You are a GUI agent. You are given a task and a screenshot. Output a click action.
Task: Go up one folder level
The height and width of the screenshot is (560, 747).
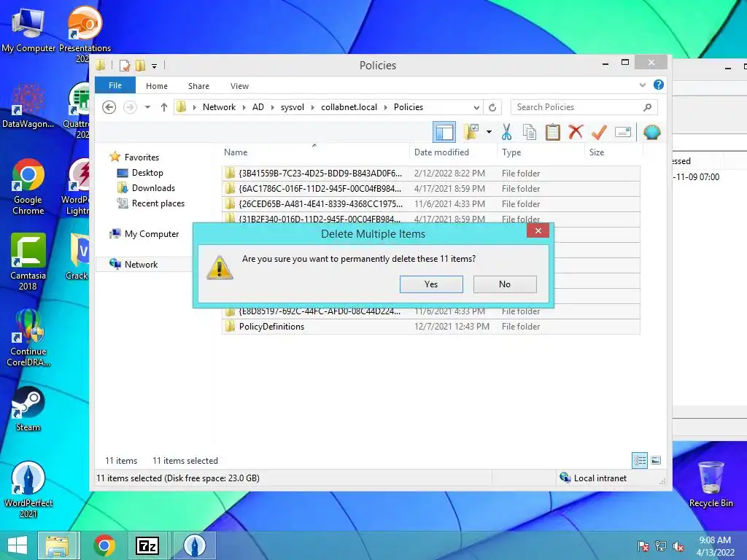click(164, 107)
